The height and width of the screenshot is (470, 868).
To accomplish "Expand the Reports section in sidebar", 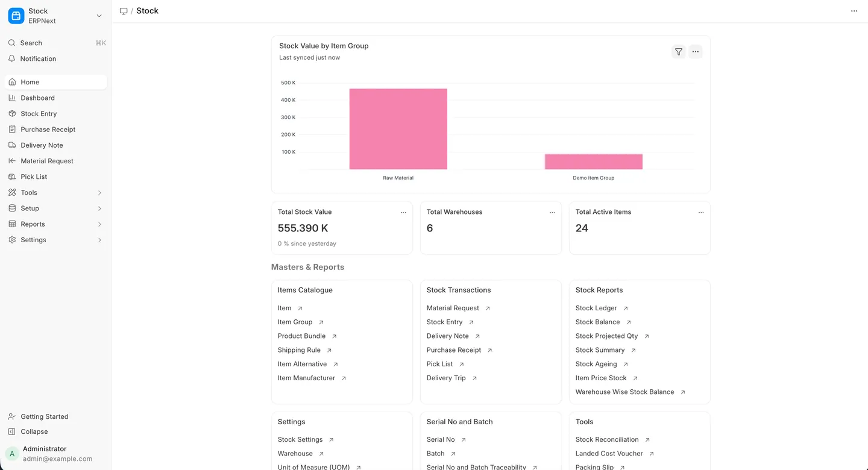I will pos(56,224).
